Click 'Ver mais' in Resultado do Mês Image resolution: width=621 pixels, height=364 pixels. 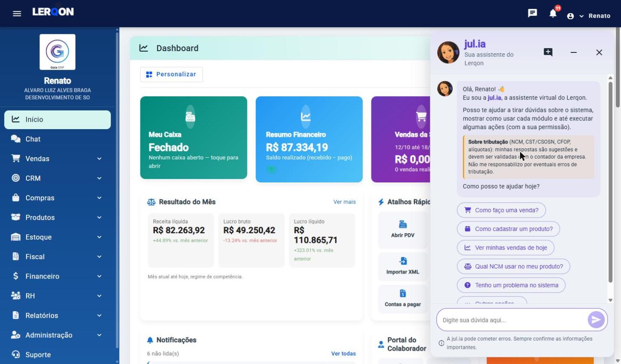[345, 202]
